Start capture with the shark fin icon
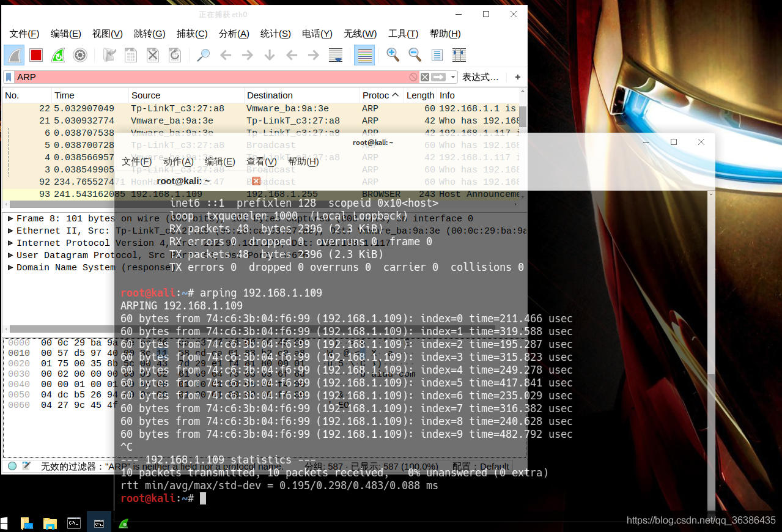 (x=14, y=55)
